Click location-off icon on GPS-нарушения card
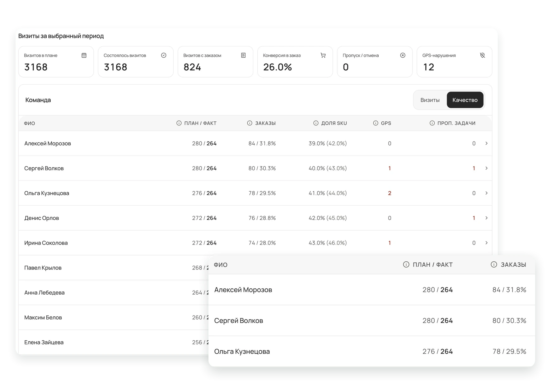The height and width of the screenshot is (392, 560). point(482,55)
